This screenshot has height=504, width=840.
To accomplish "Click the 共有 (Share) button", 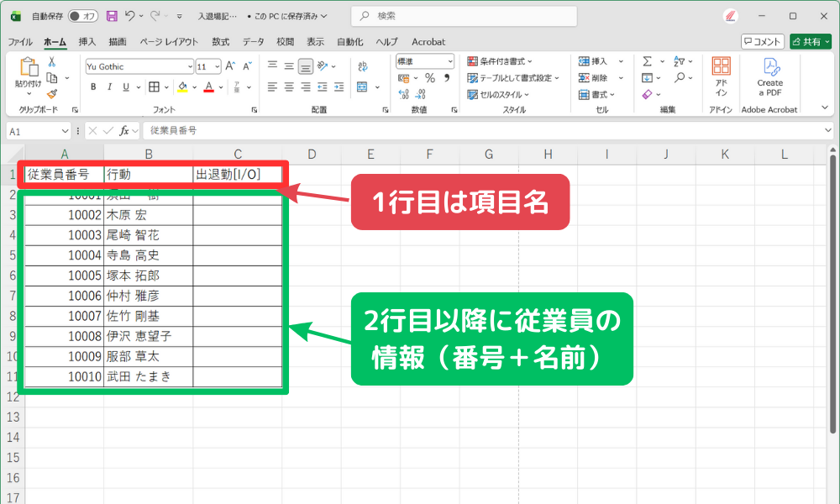I will point(809,40).
